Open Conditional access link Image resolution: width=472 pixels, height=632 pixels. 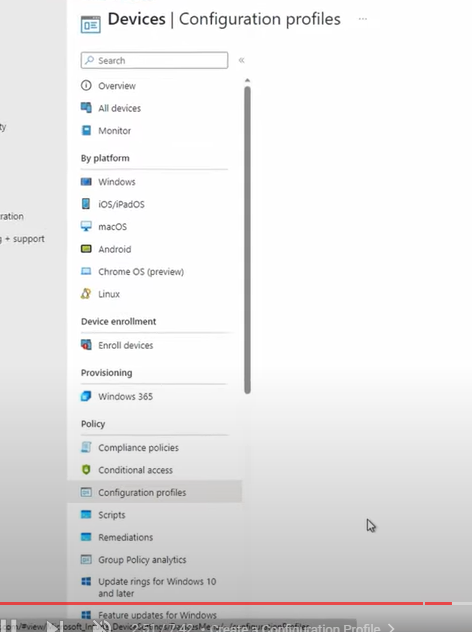point(135,470)
